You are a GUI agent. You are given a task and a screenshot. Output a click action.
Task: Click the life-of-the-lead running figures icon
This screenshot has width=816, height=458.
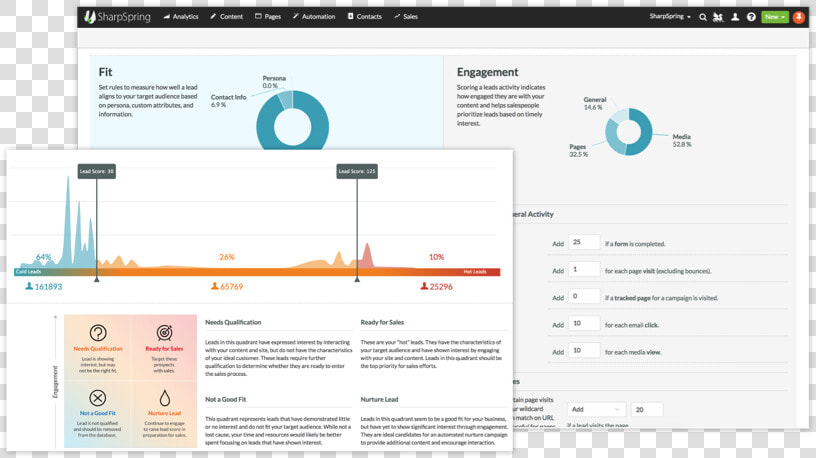click(718, 17)
